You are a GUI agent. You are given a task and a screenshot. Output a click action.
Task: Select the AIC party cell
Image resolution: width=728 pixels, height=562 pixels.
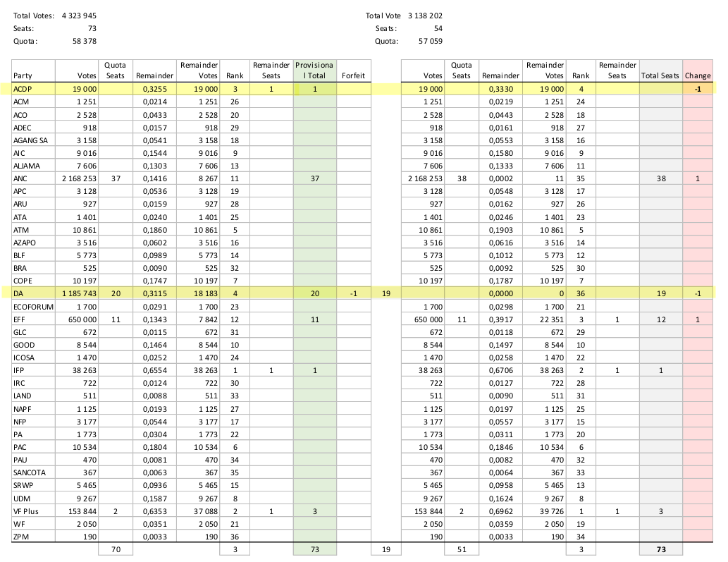pos(33,153)
